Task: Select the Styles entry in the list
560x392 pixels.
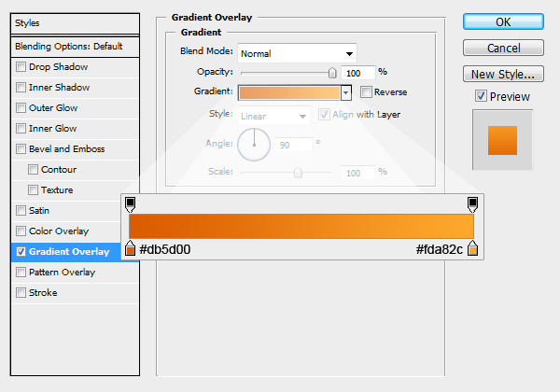Action: [75, 23]
